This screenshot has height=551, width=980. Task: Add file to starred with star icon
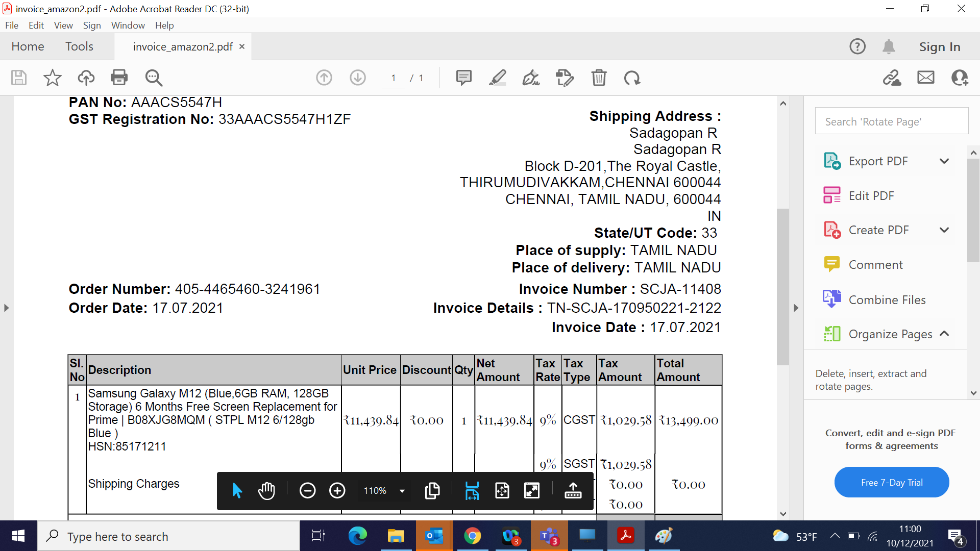tap(52, 78)
